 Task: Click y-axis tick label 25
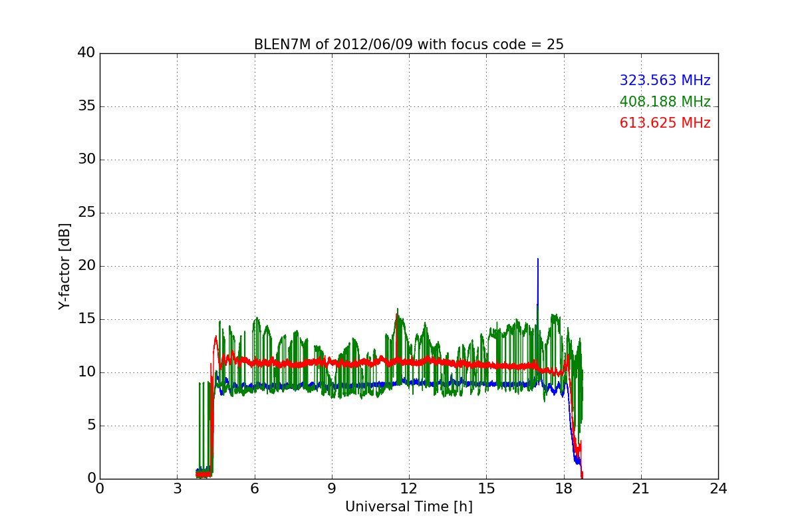pos(86,213)
